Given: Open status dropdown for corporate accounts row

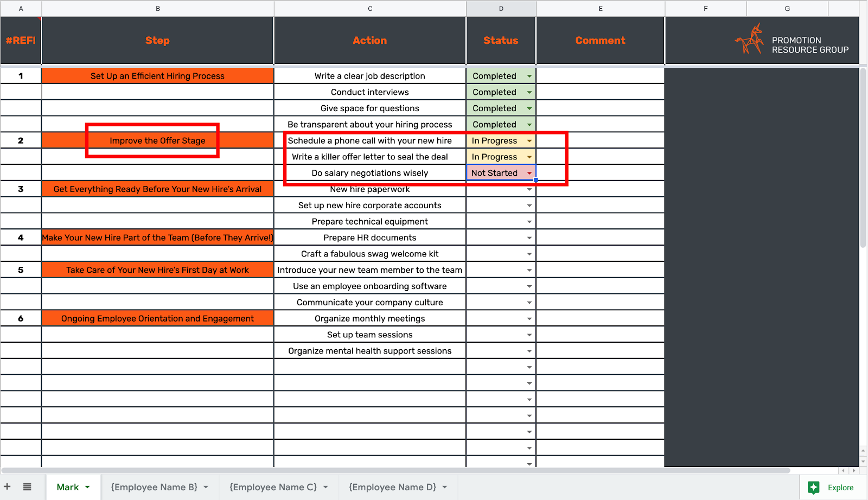Looking at the screenshot, I should (529, 206).
